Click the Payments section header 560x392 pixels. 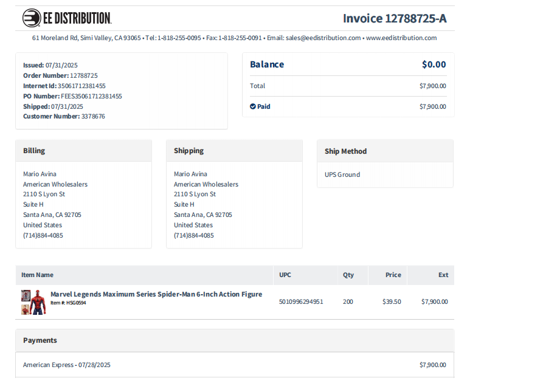pos(40,340)
